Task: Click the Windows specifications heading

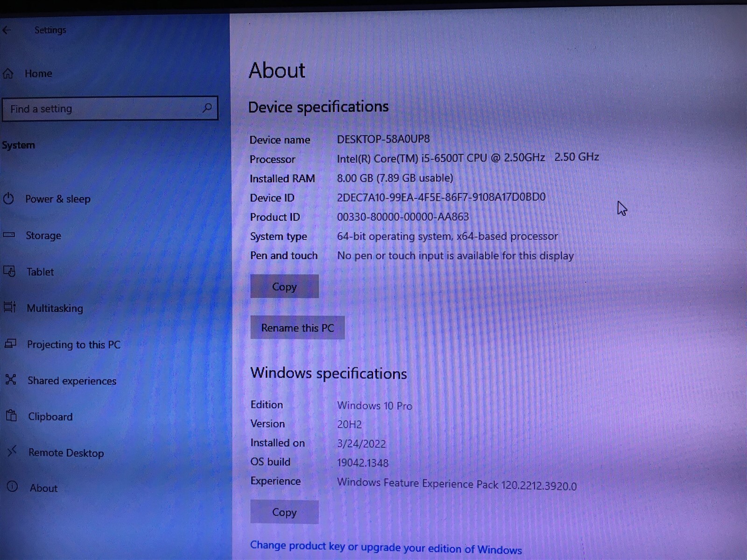Action: coord(328,373)
